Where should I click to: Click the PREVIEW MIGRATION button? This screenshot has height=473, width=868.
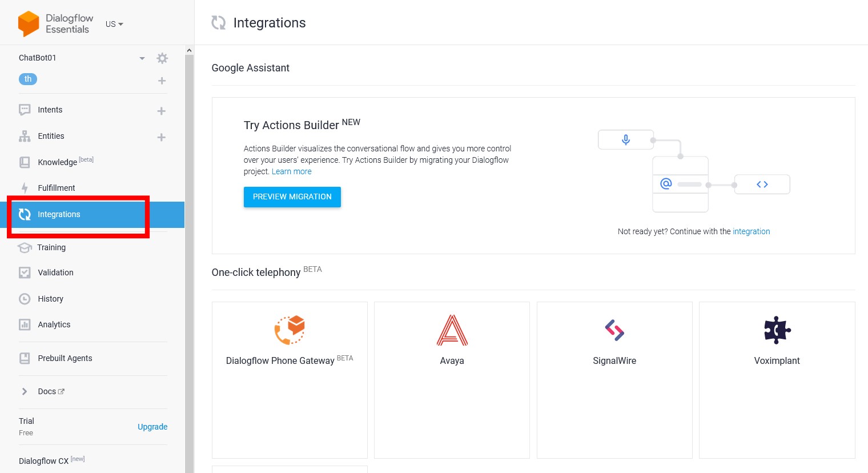click(x=292, y=197)
